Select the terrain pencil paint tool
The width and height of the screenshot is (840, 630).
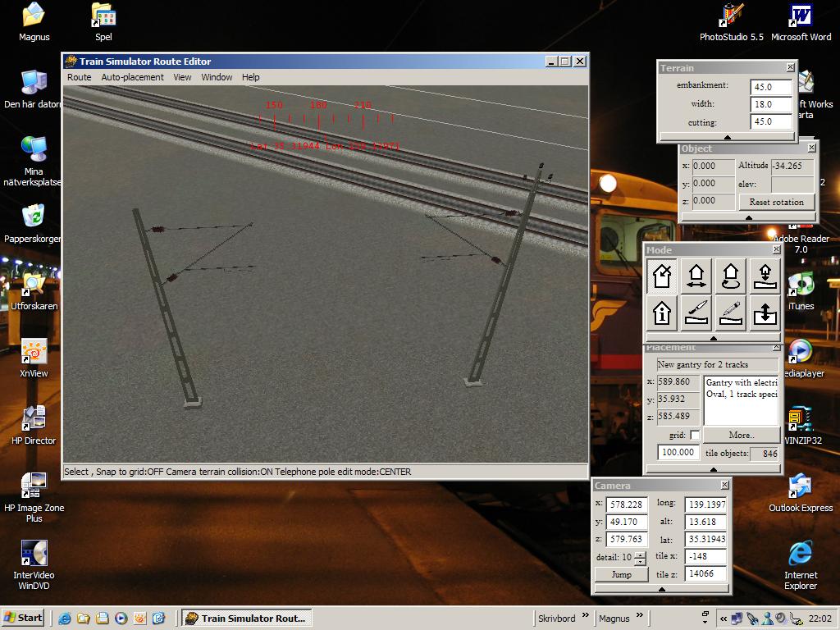tap(730, 313)
